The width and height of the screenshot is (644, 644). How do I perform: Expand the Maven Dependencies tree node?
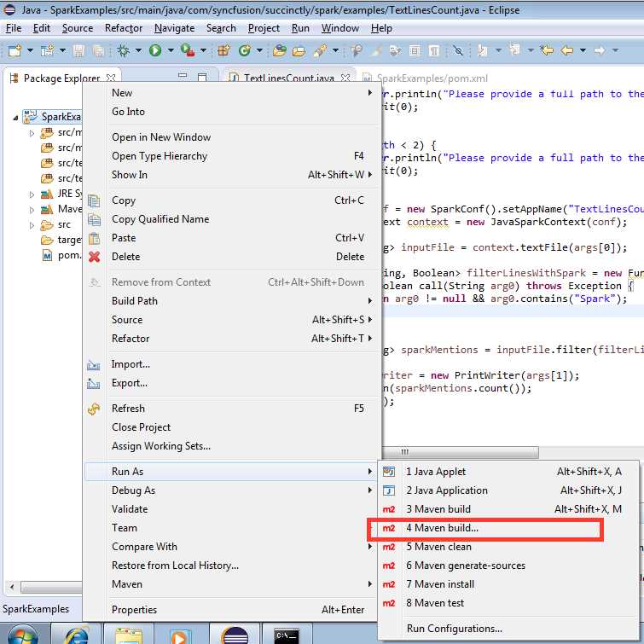click(x=32, y=210)
